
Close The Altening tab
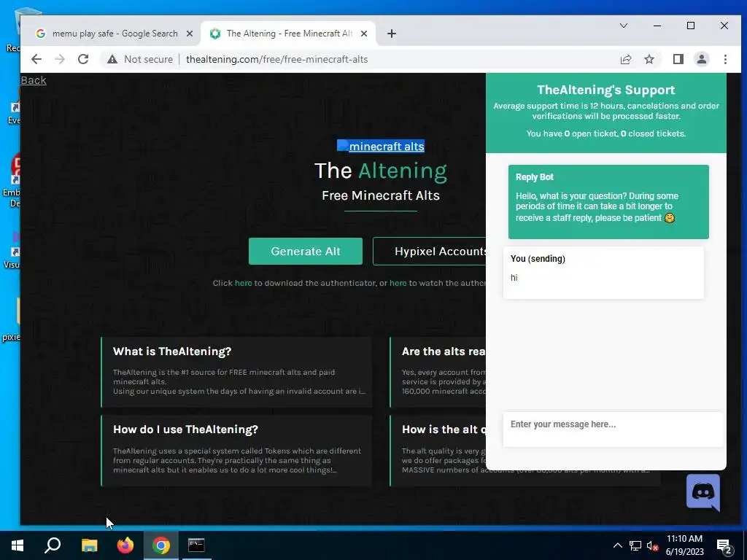click(x=364, y=34)
